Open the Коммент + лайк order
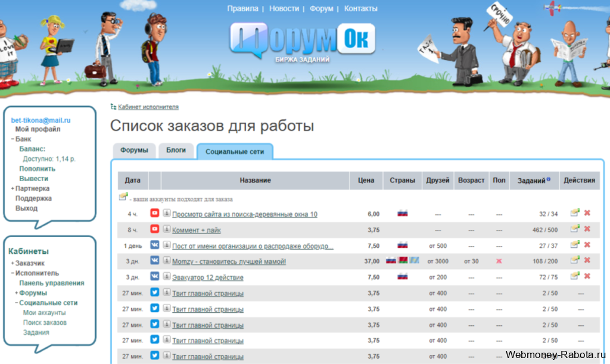 click(197, 230)
